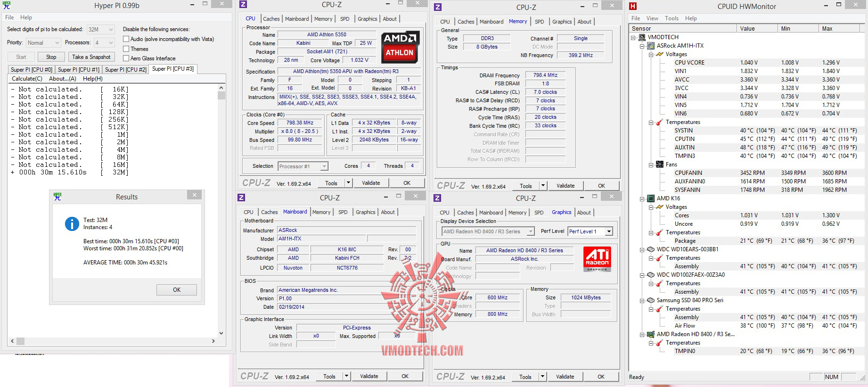Click the Tools button in CPU-Z Graphics window
This screenshot has width=868, height=387.
(x=525, y=377)
